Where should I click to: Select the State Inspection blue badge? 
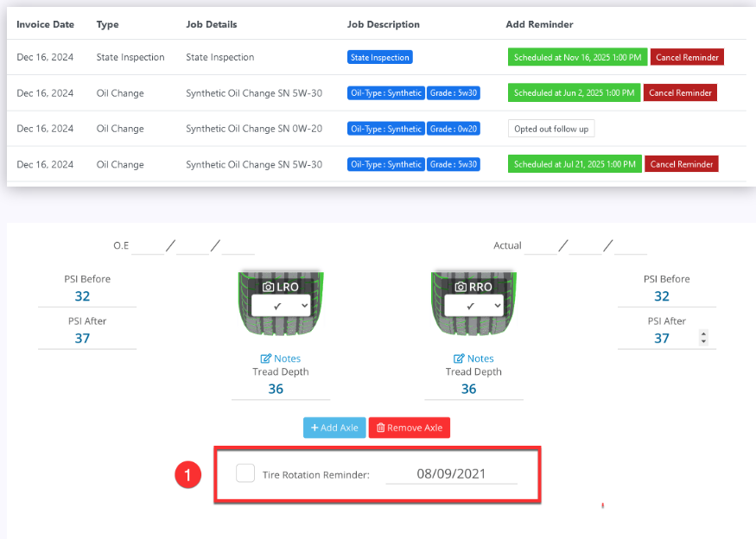pyautogui.click(x=379, y=57)
